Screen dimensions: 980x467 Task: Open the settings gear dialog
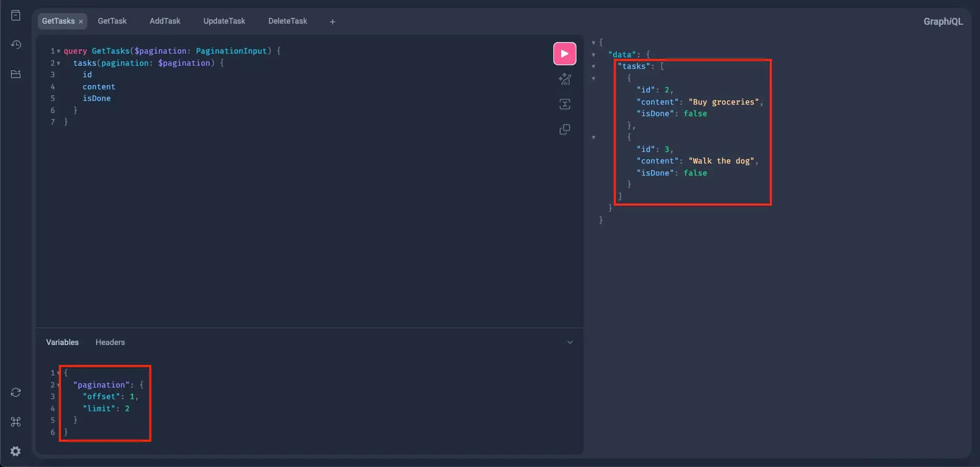pos(16,451)
